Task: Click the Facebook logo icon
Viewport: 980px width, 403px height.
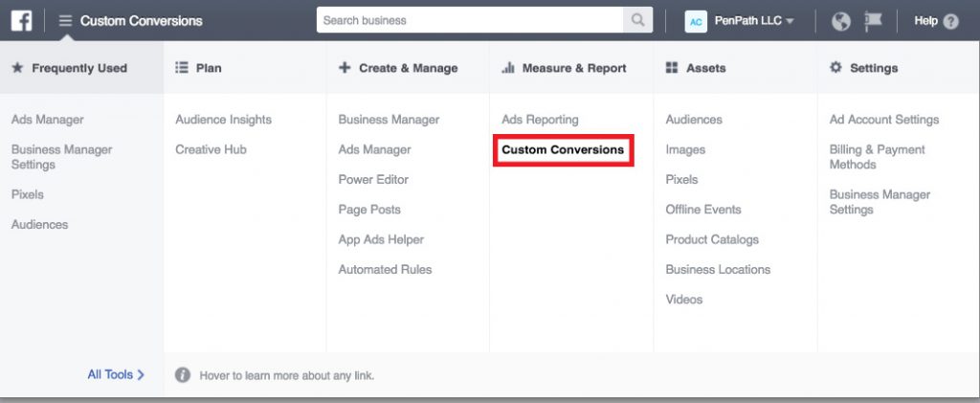Action: (x=21, y=21)
